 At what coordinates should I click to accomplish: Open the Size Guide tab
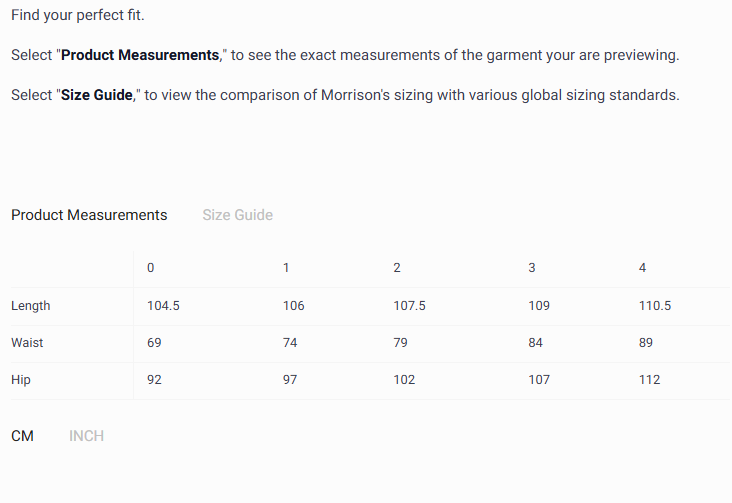(x=237, y=215)
